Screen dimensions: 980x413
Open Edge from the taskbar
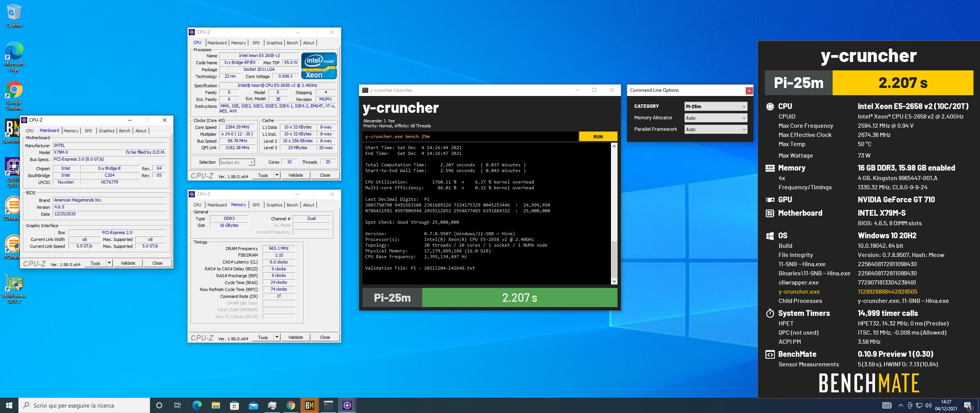click(x=197, y=405)
